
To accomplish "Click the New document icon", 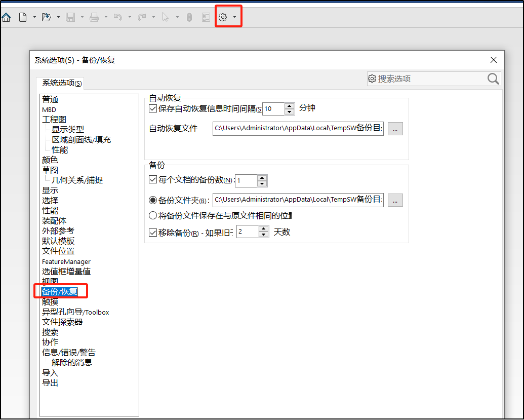I will tap(22, 17).
